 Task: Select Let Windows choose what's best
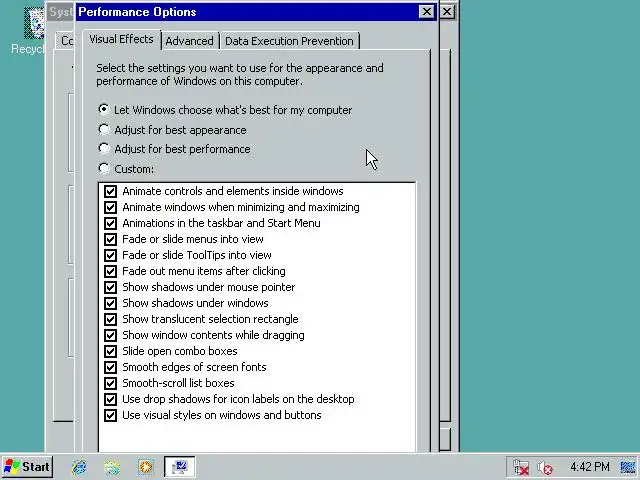pos(225,110)
